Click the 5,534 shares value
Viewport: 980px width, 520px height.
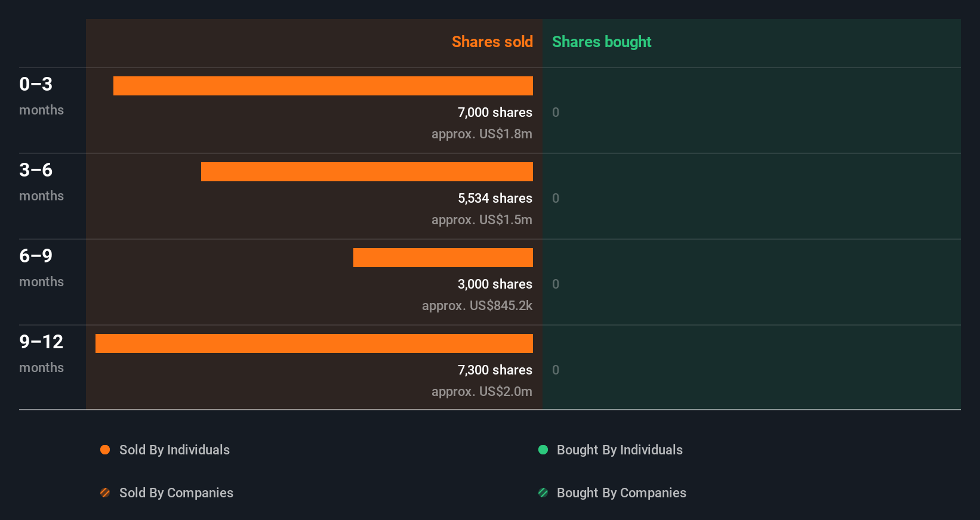pos(495,198)
